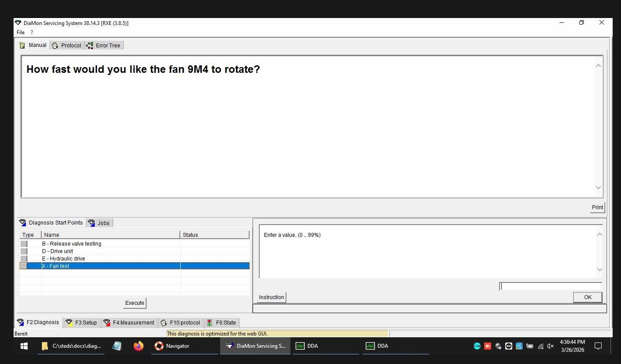Switch to DiaMon Servicing taskbar item
Screen dimensions: 621x364
(x=255, y=346)
